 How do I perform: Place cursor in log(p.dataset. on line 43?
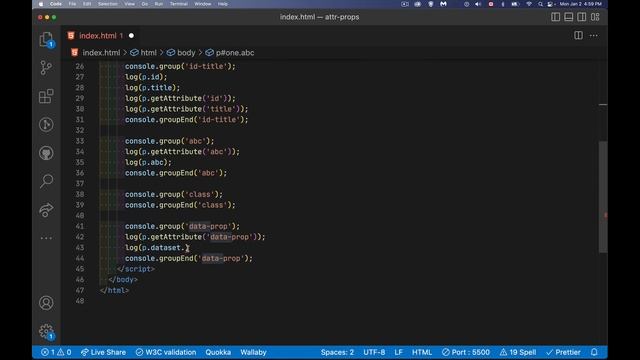tap(155, 247)
